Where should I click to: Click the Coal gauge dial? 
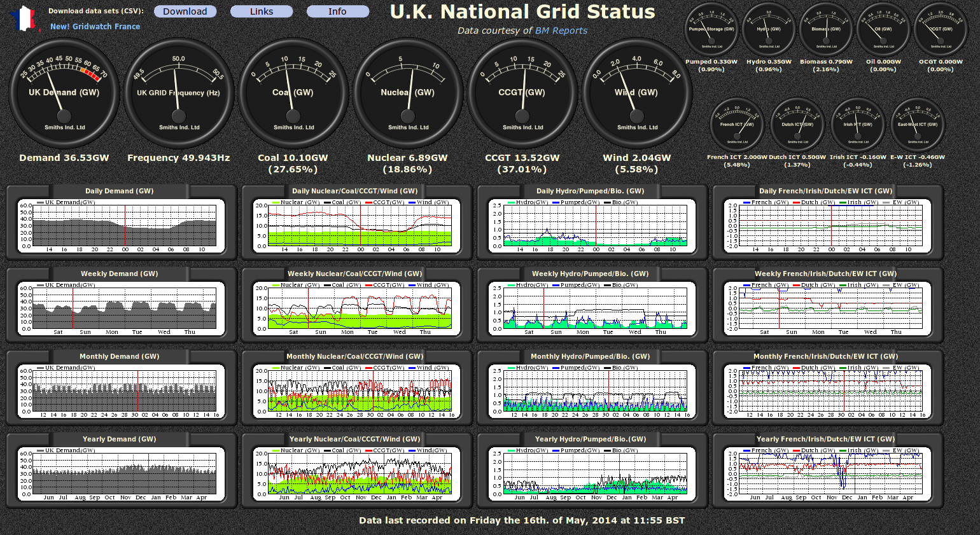(293, 94)
